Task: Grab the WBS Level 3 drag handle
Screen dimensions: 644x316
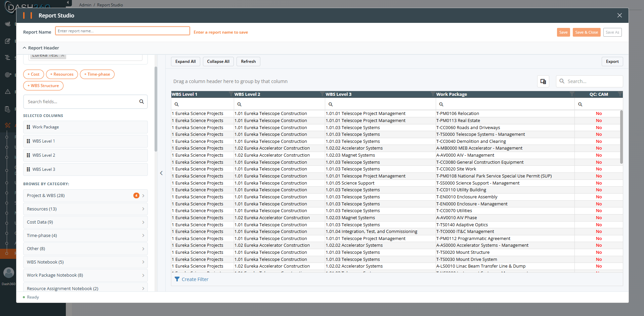Action: [28, 169]
